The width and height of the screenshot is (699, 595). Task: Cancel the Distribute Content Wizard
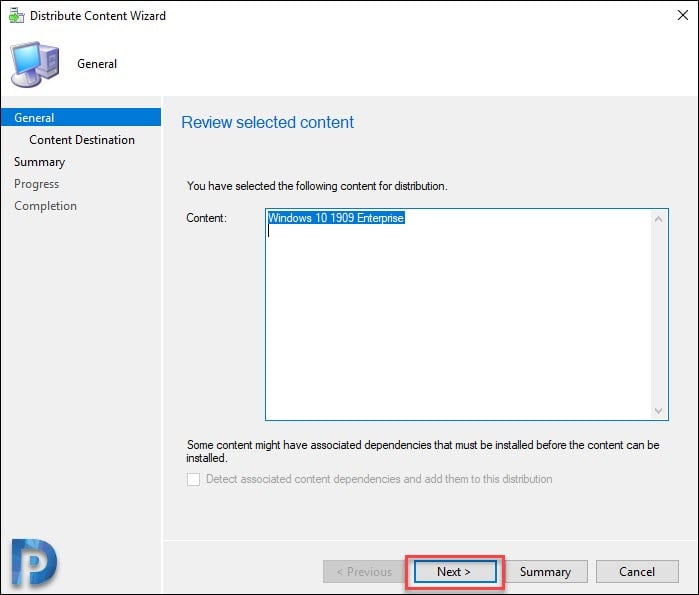tap(637, 571)
